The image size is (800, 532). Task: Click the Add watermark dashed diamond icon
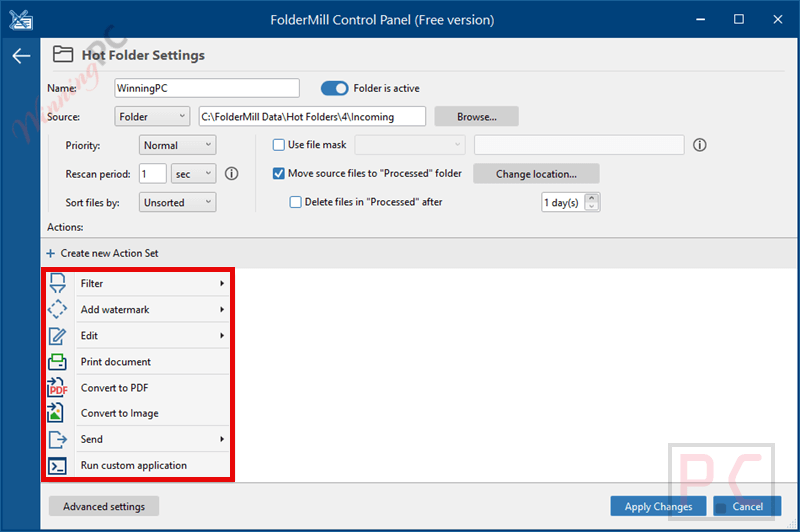pyautogui.click(x=57, y=309)
